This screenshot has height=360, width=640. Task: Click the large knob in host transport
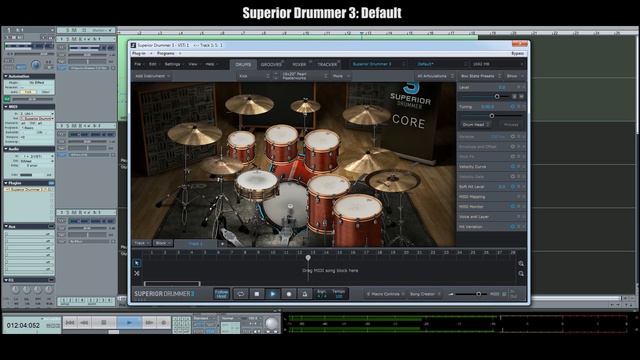point(271,323)
